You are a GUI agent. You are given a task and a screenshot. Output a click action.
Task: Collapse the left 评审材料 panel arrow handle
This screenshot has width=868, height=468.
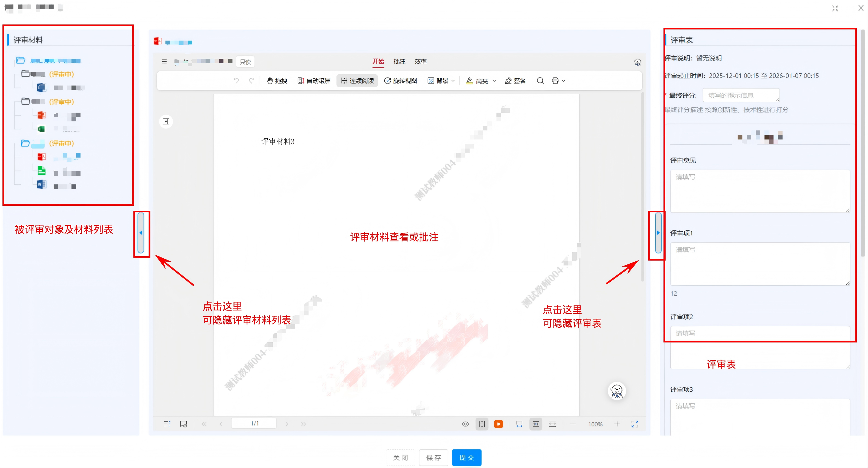click(141, 232)
